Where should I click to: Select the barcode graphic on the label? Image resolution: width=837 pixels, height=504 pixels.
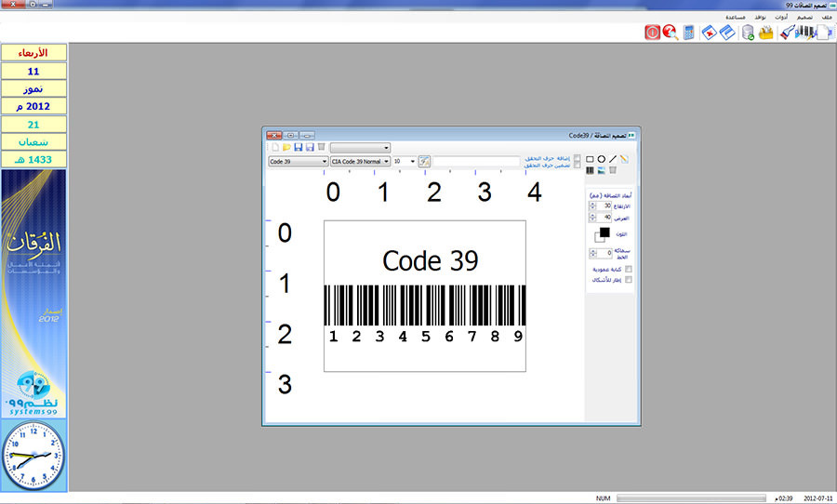tap(425, 305)
